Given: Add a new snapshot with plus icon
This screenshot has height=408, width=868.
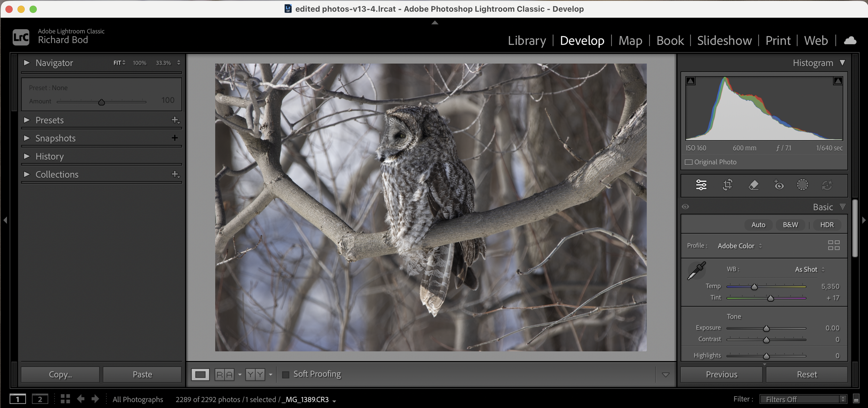Looking at the screenshot, I should (175, 138).
